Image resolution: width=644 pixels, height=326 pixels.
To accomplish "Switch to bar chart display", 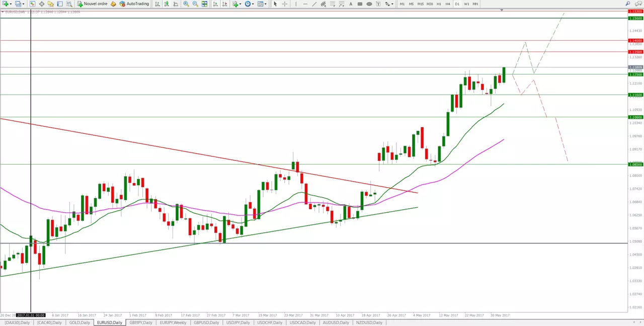I will (x=157, y=4).
